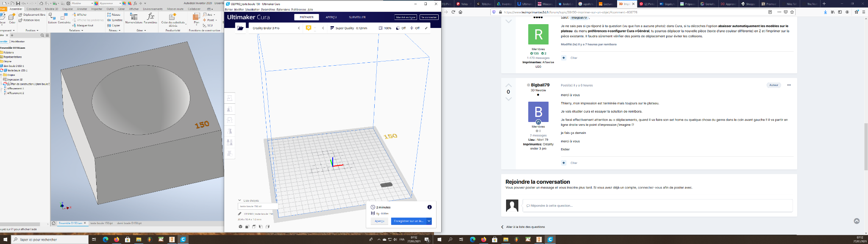Select the Cura Scale tool icon
The height and width of the screenshot is (244, 868).
point(230,109)
